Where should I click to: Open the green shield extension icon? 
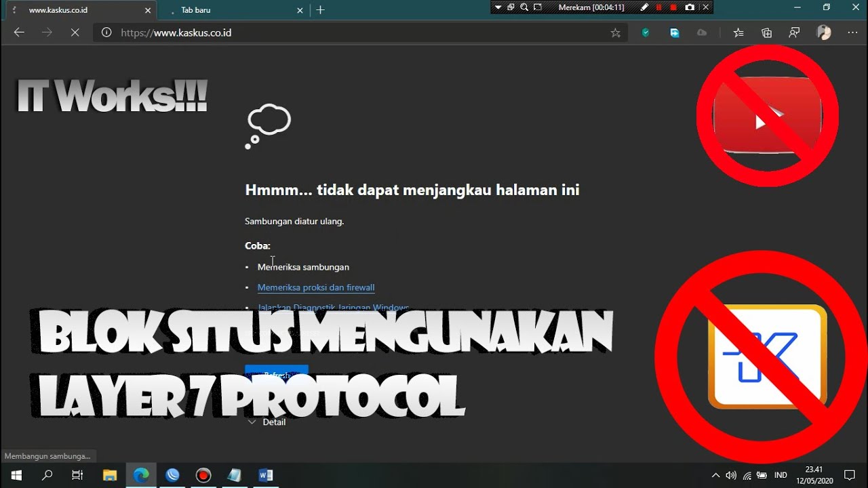pyautogui.click(x=646, y=33)
